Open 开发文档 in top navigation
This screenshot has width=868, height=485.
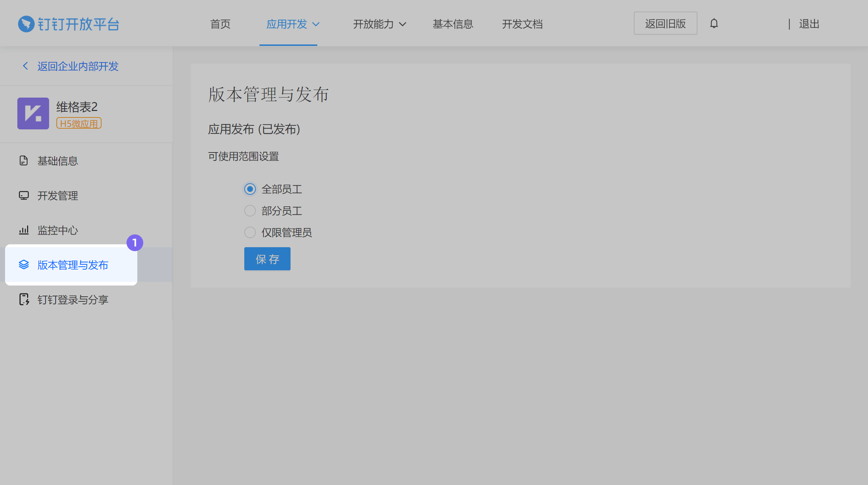point(522,24)
